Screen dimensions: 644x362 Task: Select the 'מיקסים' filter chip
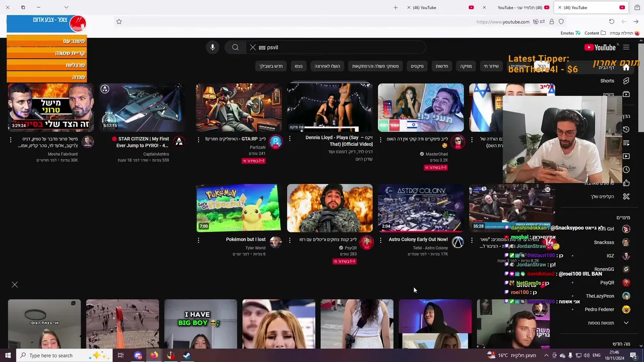tap(417, 66)
